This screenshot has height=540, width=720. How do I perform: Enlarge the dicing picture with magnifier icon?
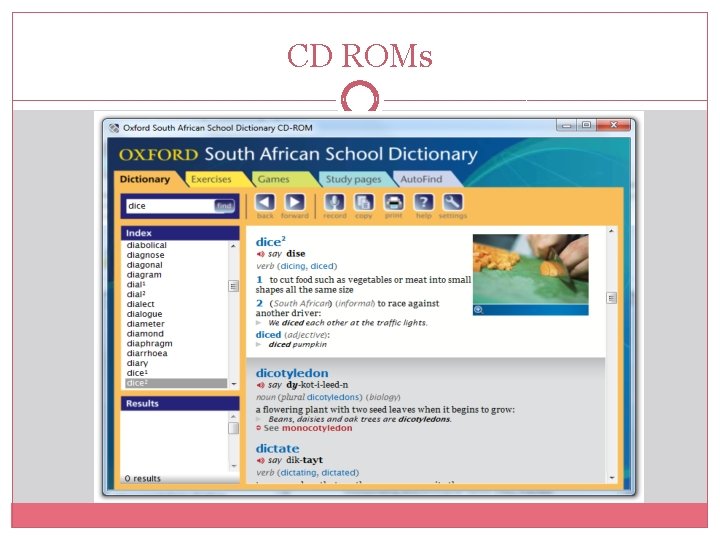478,310
